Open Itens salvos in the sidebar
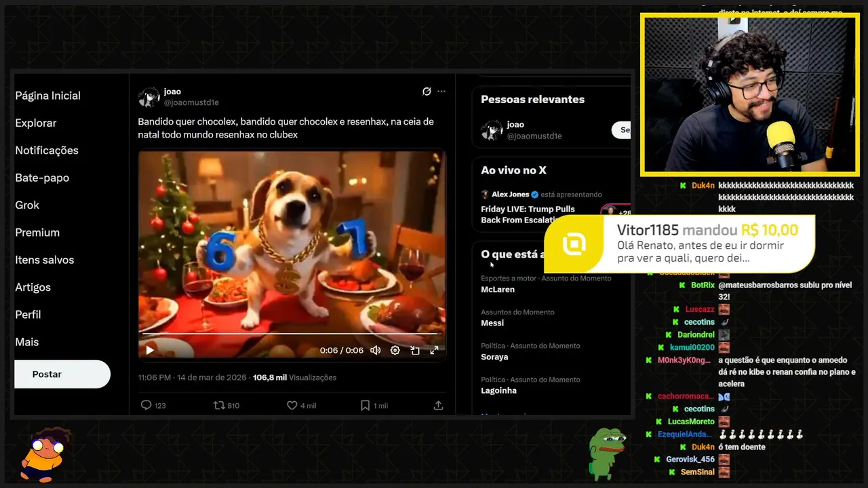 [x=45, y=260]
